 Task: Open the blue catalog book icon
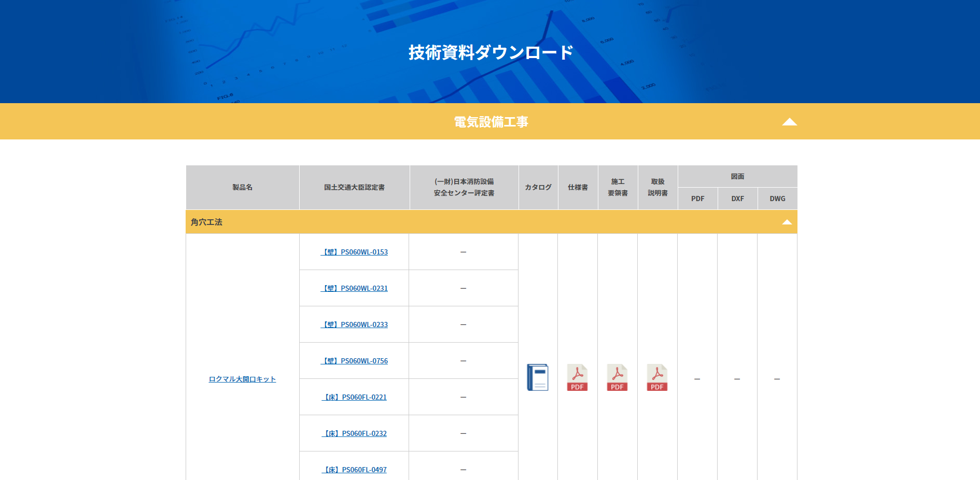pos(538,377)
